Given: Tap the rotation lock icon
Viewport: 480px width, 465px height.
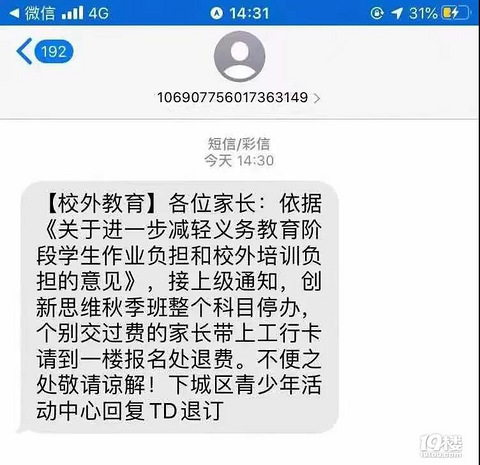Looking at the screenshot, I should [377, 13].
